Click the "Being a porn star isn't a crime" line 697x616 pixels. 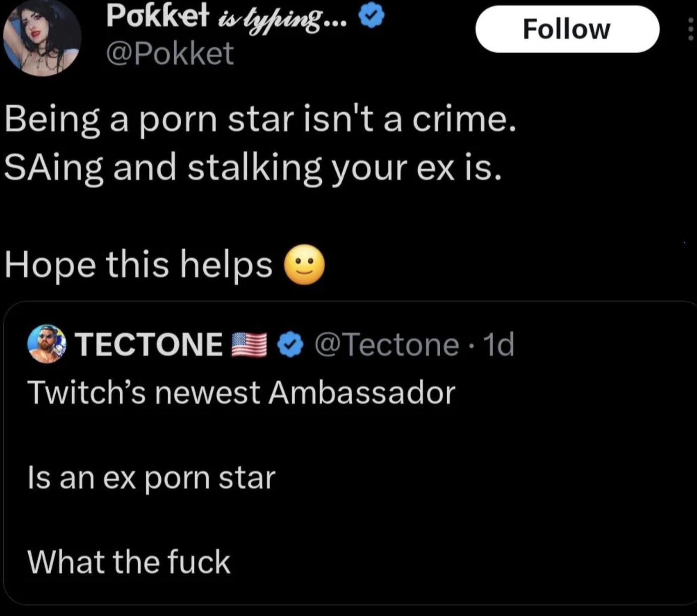(x=260, y=120)
